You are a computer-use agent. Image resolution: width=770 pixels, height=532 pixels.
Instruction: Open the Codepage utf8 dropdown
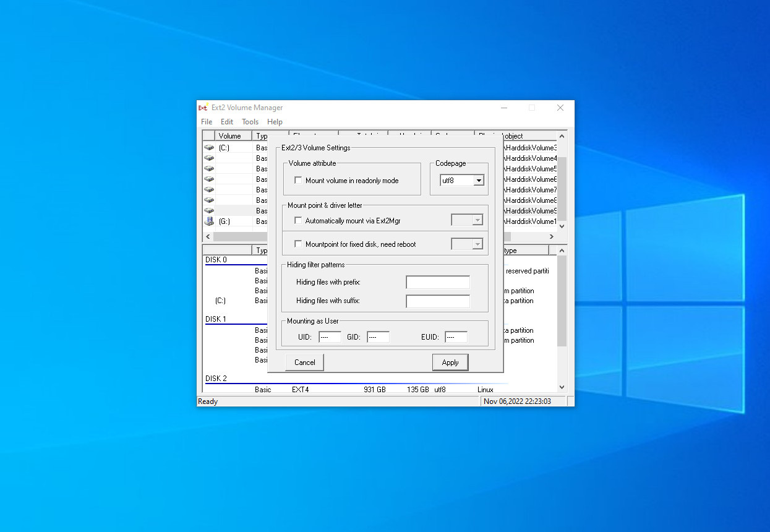(479, 180)
